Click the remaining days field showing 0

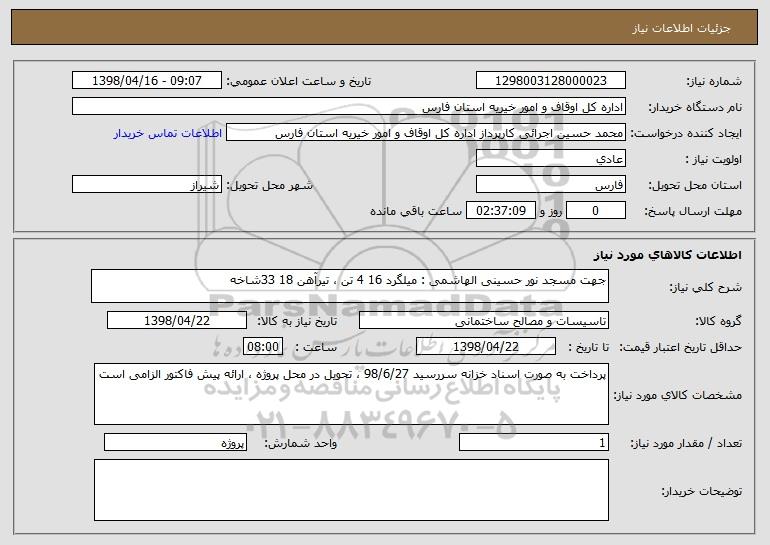pyautogui.click(x=596, y=211)
